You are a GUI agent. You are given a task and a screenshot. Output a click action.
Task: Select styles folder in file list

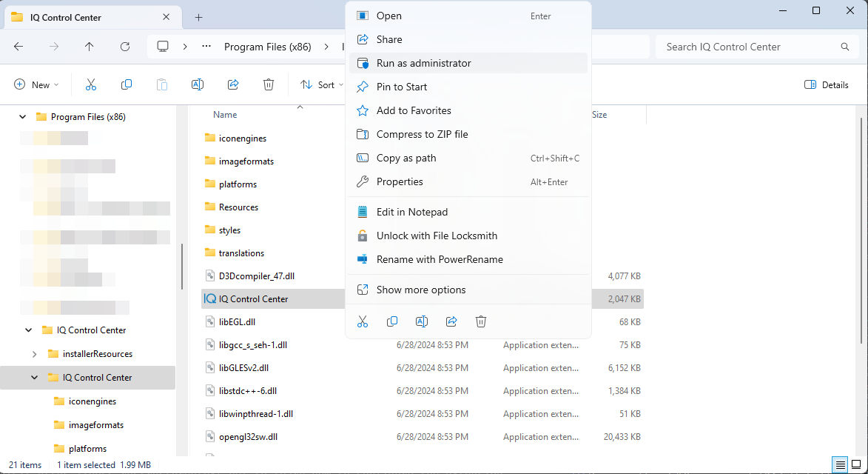tap(222, 230)
